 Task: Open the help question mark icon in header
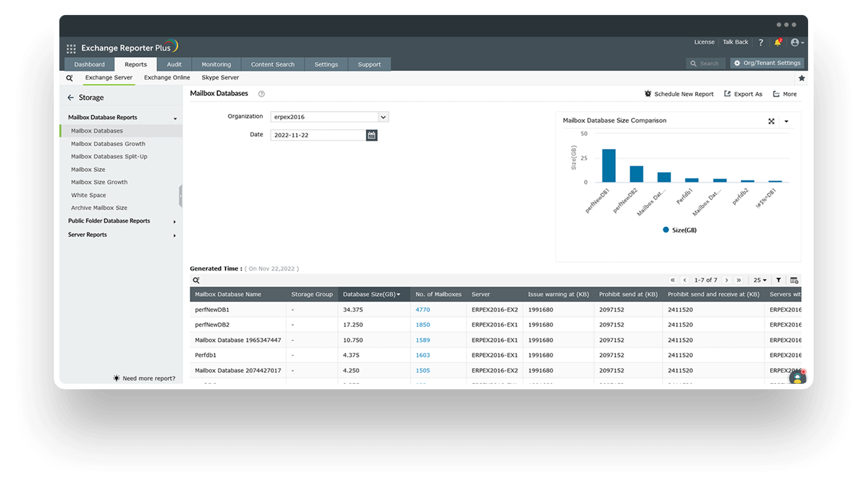760,42
